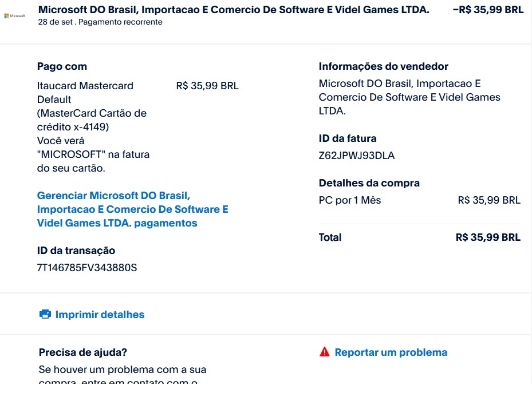532x409 pixels.
Task: Collapse the Microsoft DO Brasil transaction header title
Action: [233, 10]
